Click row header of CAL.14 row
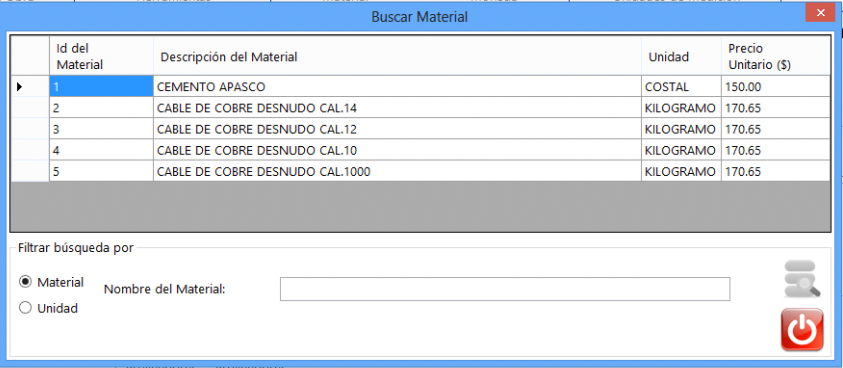Image resolution: width=843 pixels, height=368 pixels. tap(30, 108)
